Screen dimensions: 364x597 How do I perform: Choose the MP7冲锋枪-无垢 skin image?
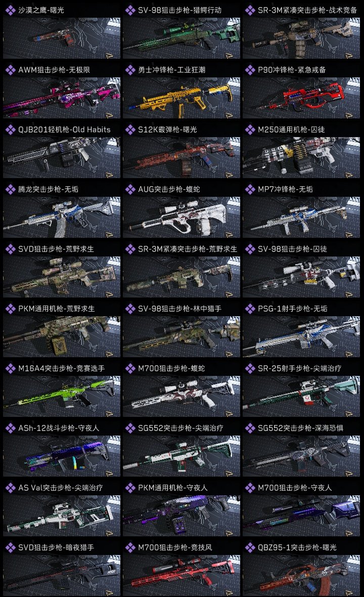tap(301, 218)
